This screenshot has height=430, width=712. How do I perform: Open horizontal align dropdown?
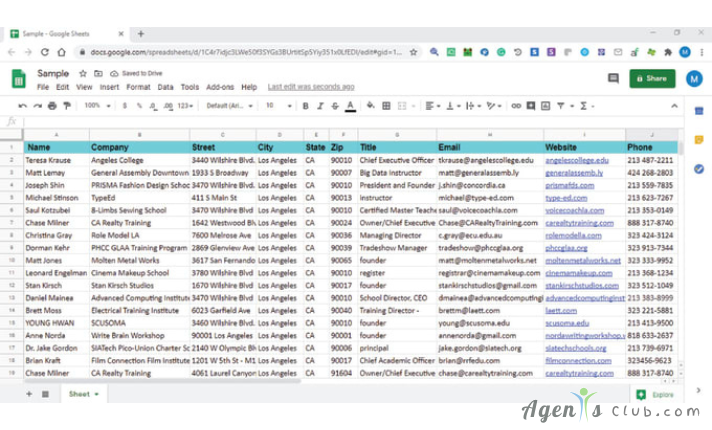click(x=433, y=106)
